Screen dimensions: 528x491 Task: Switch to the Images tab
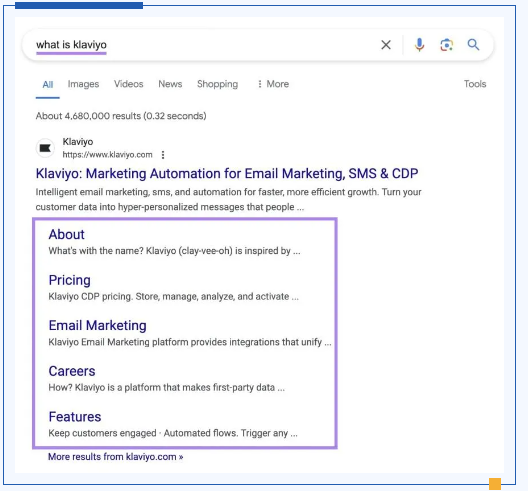pos(84,84)
